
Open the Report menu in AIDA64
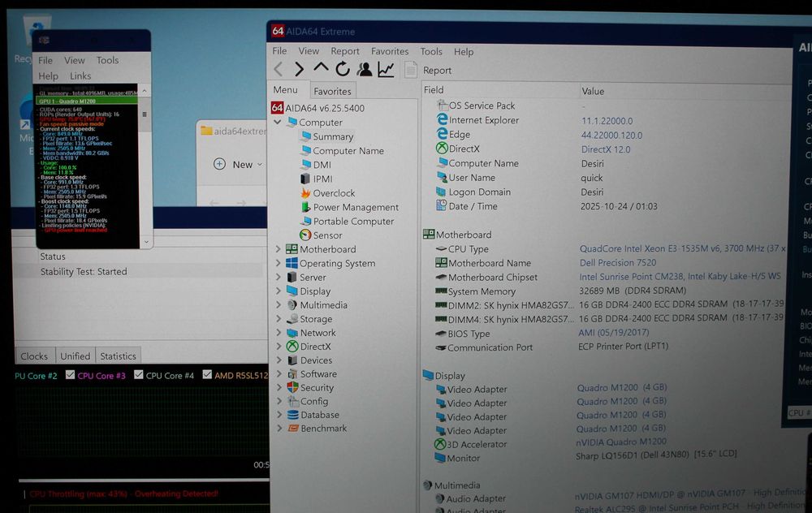coord(345,51)
